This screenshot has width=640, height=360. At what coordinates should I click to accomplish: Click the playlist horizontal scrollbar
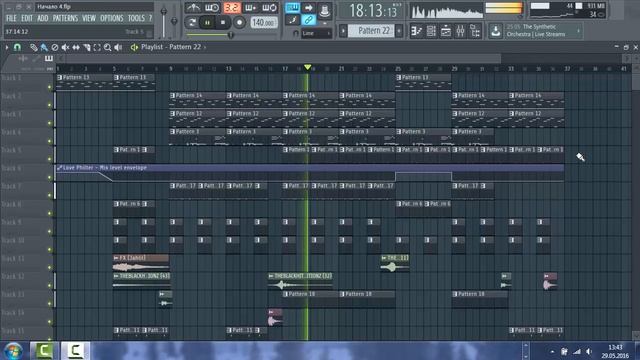click(x=282, y=59)
